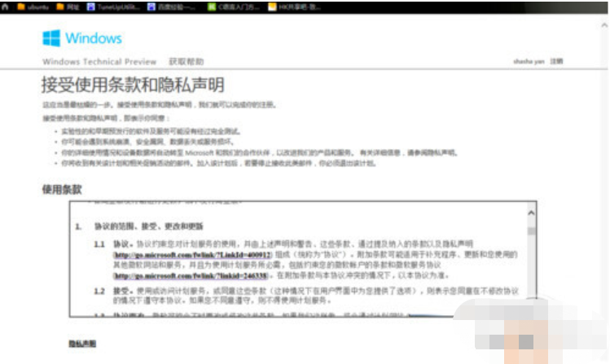Image resolution: width=610 pixels, height=364 pixels.
Task: Open the 百度经验 bookmark
Action: pyautogui.click(x=172, y=7)
